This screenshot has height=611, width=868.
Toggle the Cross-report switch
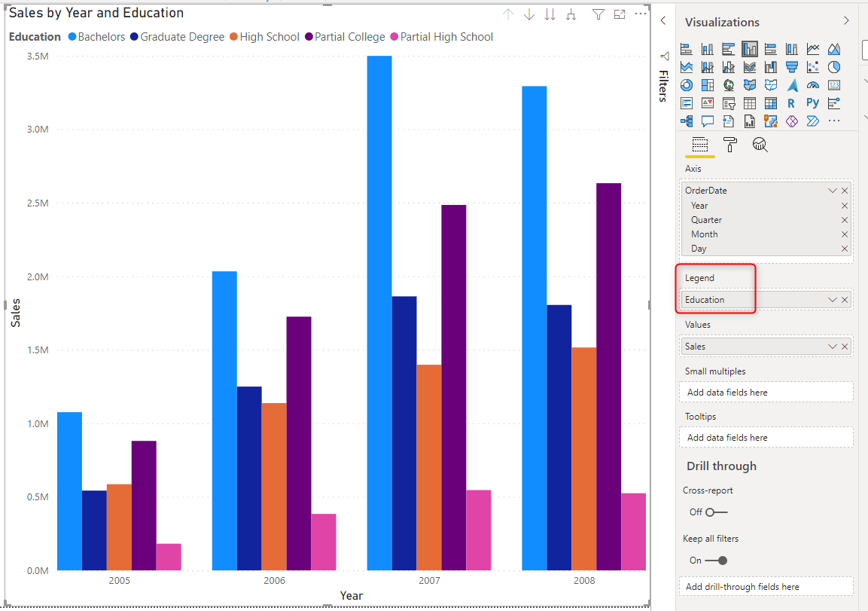point(716,512)
